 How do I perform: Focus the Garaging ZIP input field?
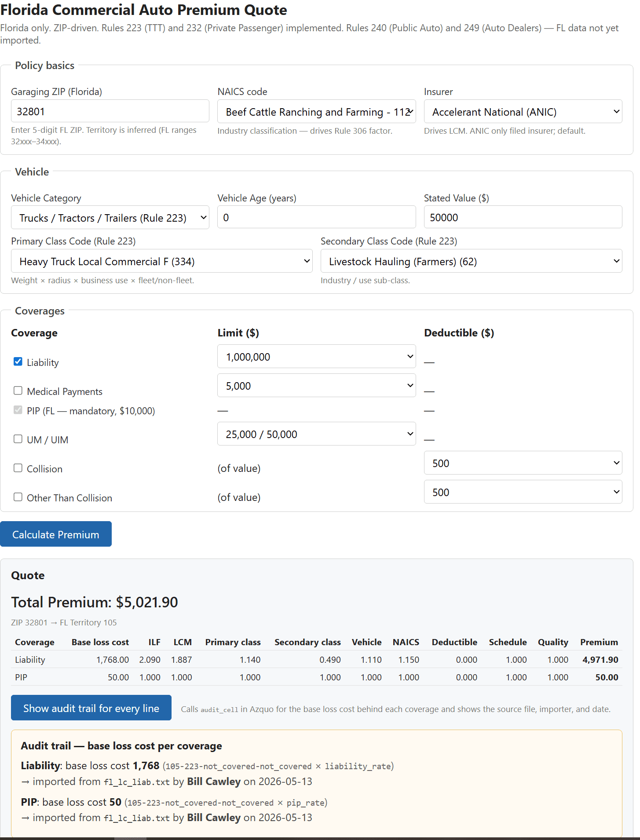pyautogui.click(x=110, y=111)
